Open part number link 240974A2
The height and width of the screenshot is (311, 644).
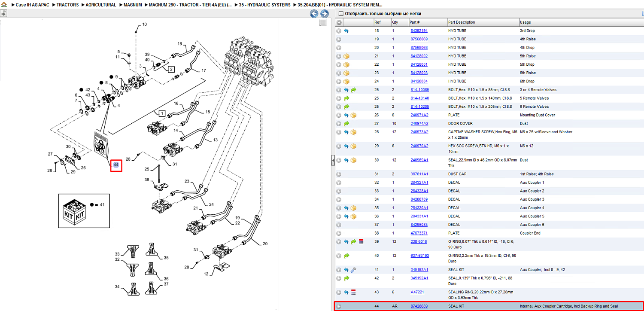click(x=419, y=124)
